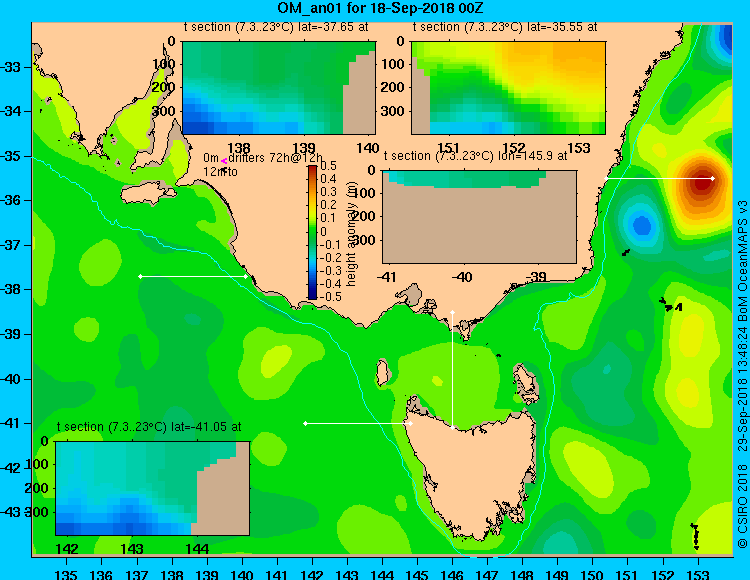Click Kangaroo Island on the map
The width and height of the screenshot is (750, 580).
coord(149,194)
